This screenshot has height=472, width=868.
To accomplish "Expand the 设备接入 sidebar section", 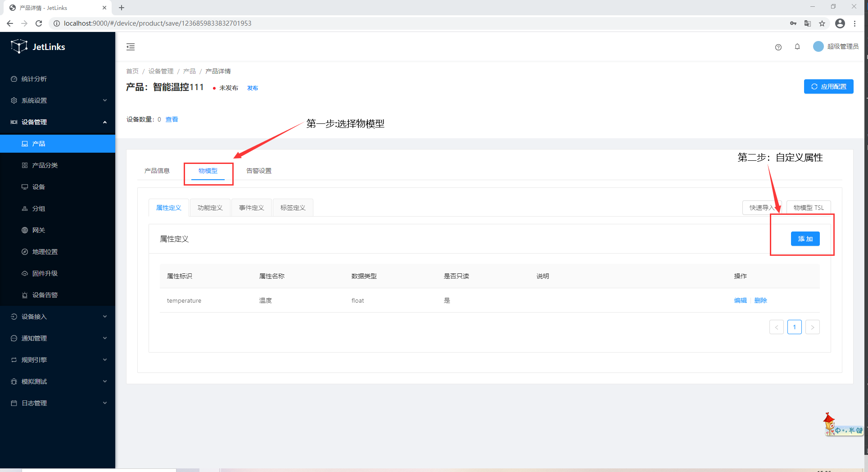I will click(33, 316).
